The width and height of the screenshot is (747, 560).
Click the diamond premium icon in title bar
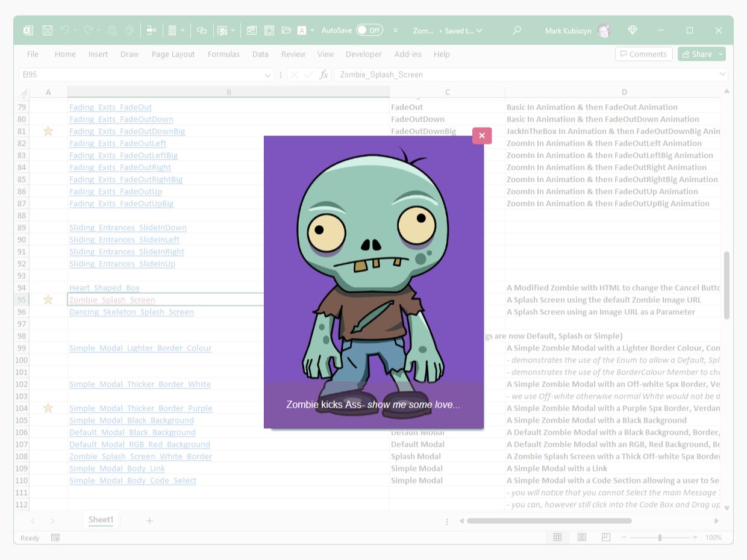[632, 30]
